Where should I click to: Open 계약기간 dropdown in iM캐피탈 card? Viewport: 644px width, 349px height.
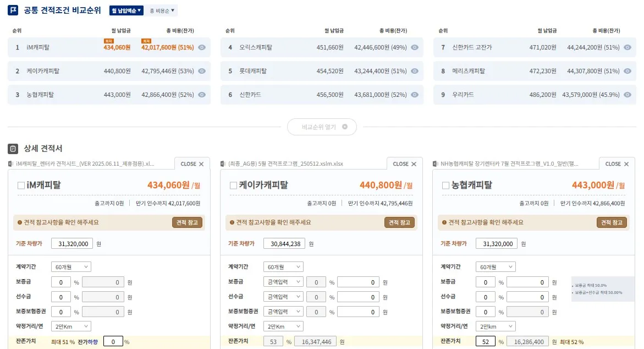71,267
